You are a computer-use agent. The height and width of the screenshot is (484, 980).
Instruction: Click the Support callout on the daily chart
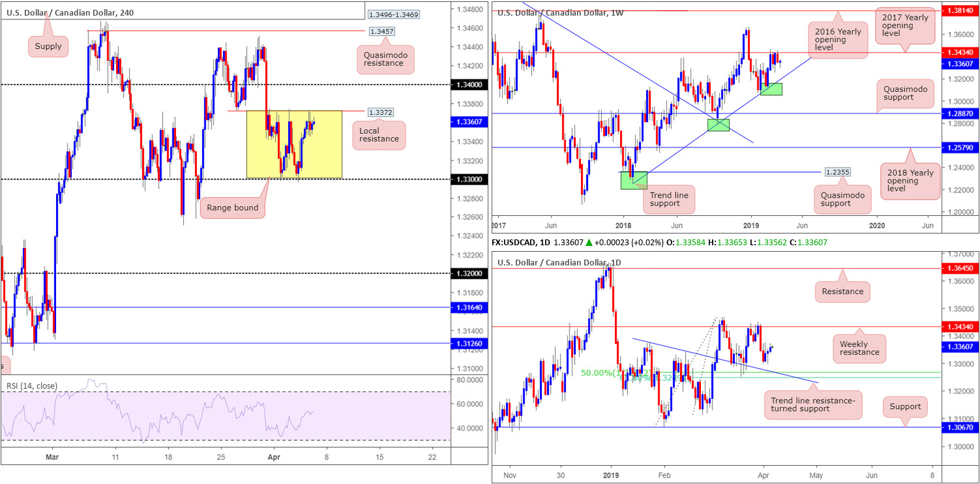(906, 407)
